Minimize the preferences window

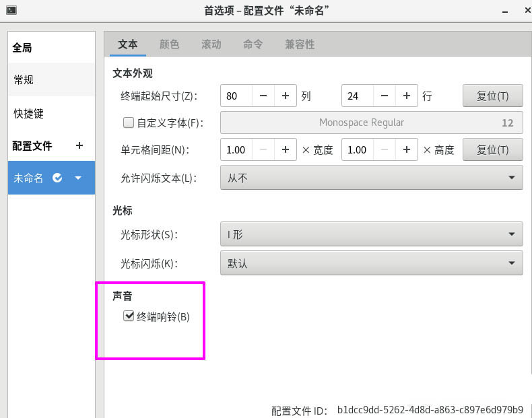(505, 11)
